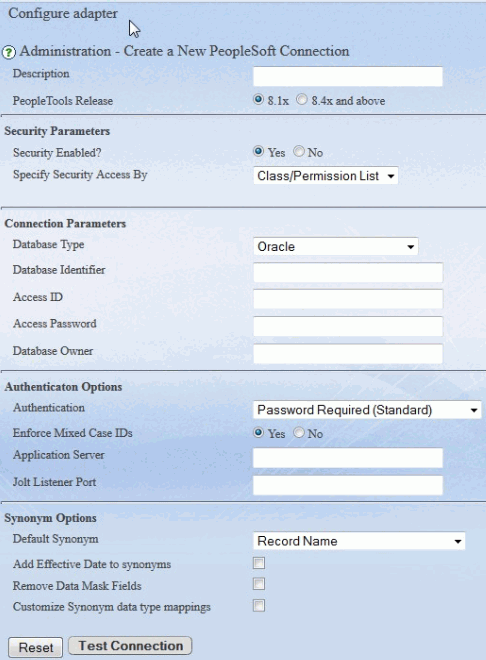Click into the Access Password field
This screenshot has width=486, height=660.
coord(348,326)
